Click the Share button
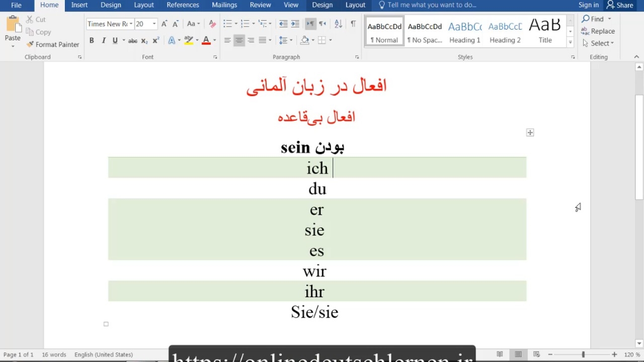Screen dimensions: 644x362 (x=620, y=5)
